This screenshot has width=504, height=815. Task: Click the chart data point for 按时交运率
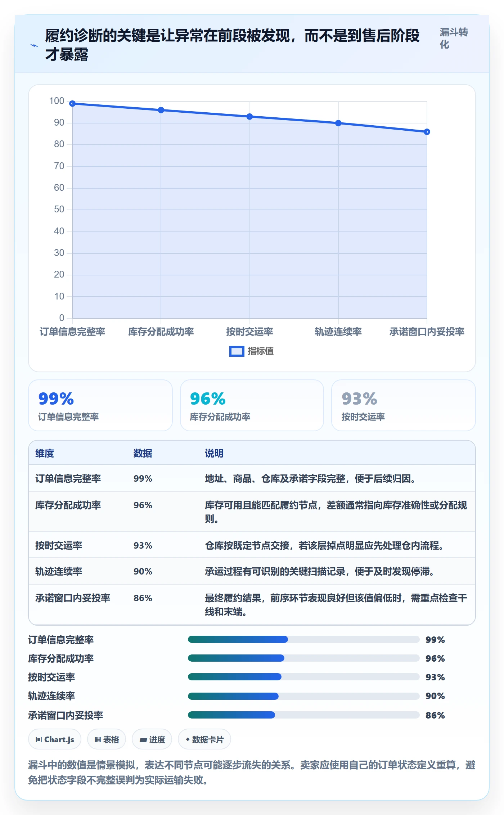249,117
